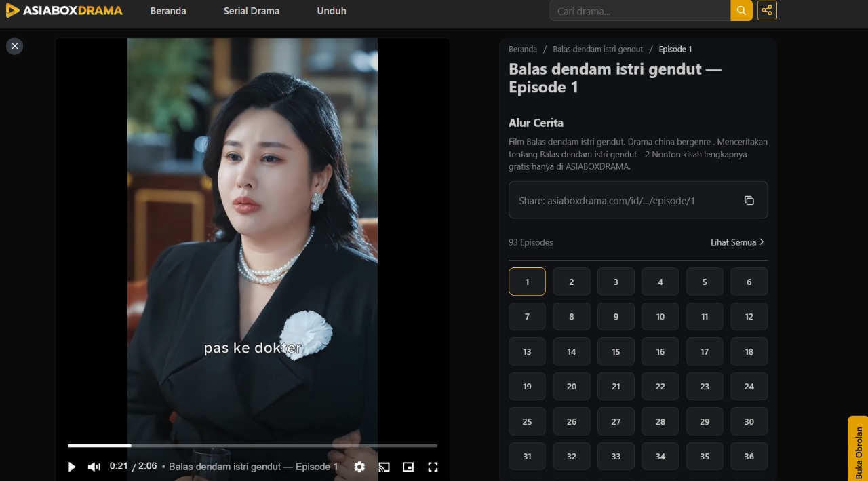Select episode 4 button
The image size is (868, 481).
click(660, 282)
